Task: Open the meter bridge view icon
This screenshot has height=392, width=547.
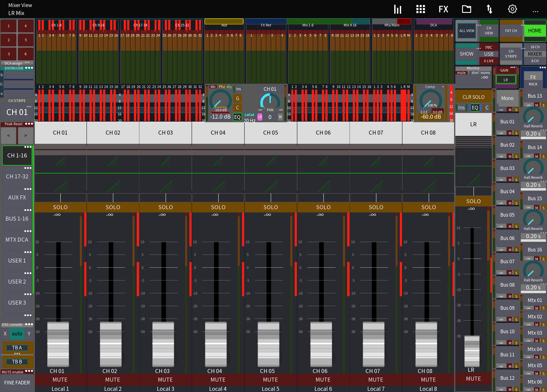Action: click(x=397, y=9)
